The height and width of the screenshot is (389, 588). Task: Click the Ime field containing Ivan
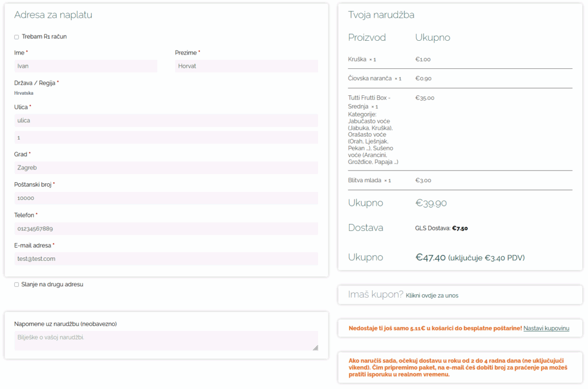(86, 66)
